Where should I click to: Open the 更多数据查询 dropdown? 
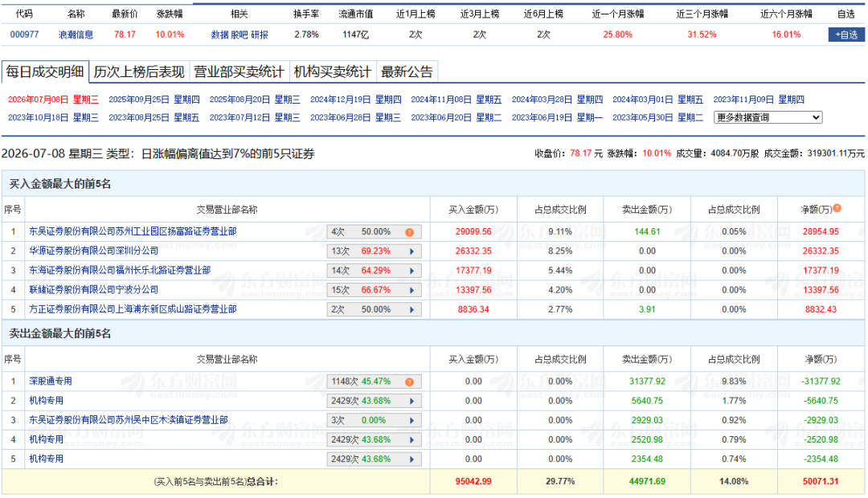pos(768,117)
